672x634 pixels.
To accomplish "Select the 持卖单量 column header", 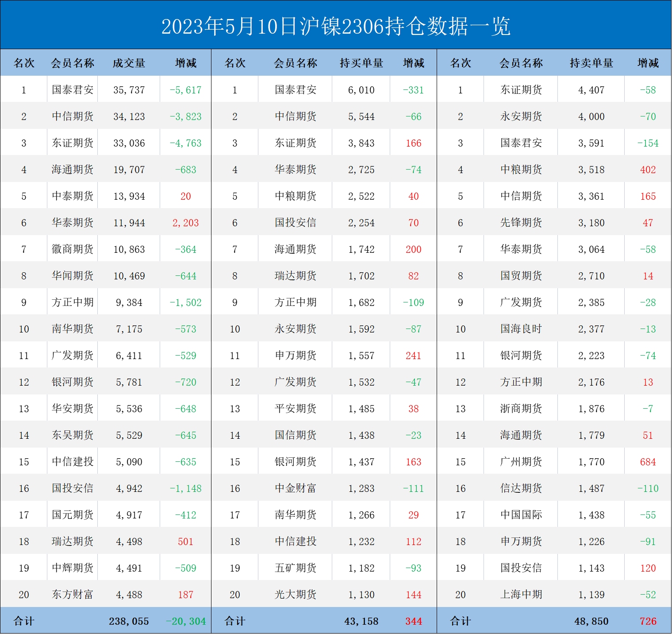I will point(591,63).
